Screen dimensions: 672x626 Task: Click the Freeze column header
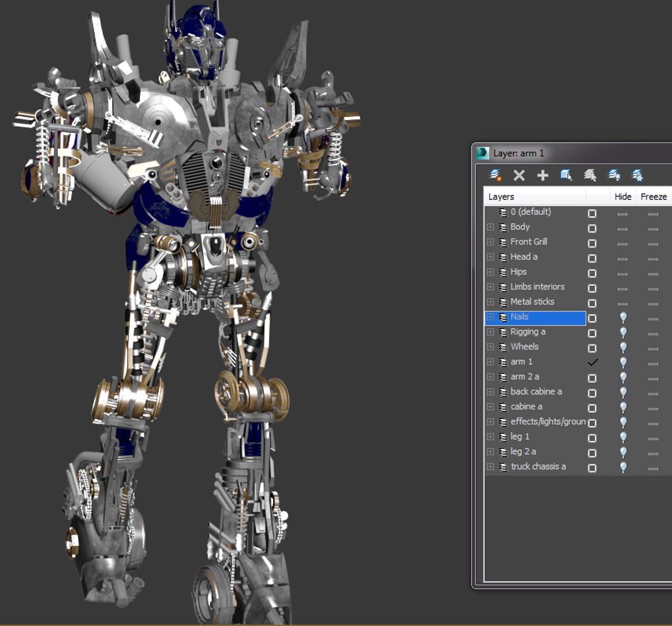click(x=653, y=196)
